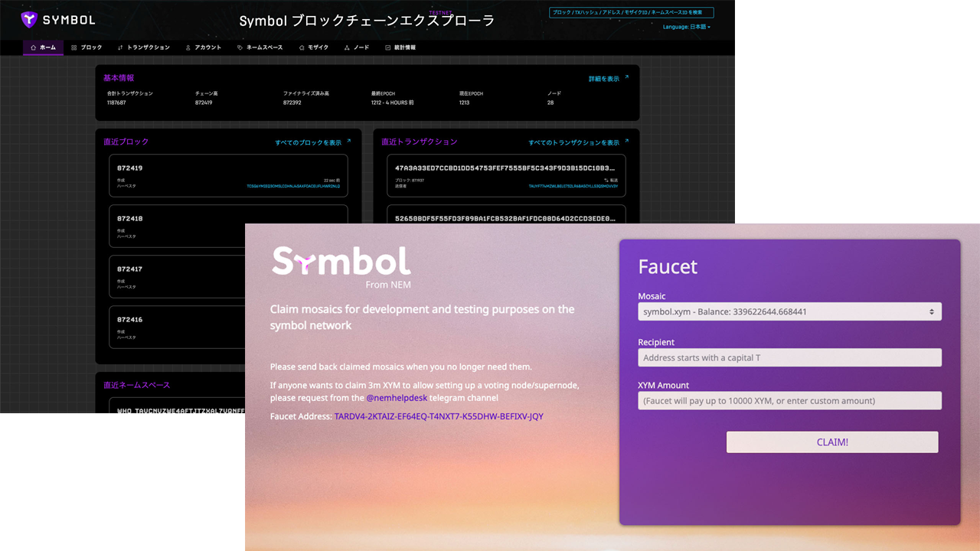
Task: Click the network icon beside ノード
Action: point(347,47)
